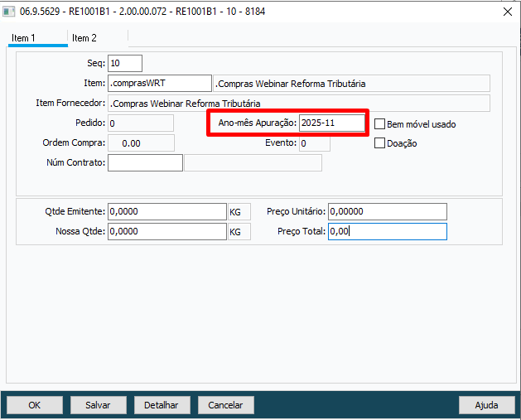Select the item description field beside Item code
521x420 pixels.
351,84
